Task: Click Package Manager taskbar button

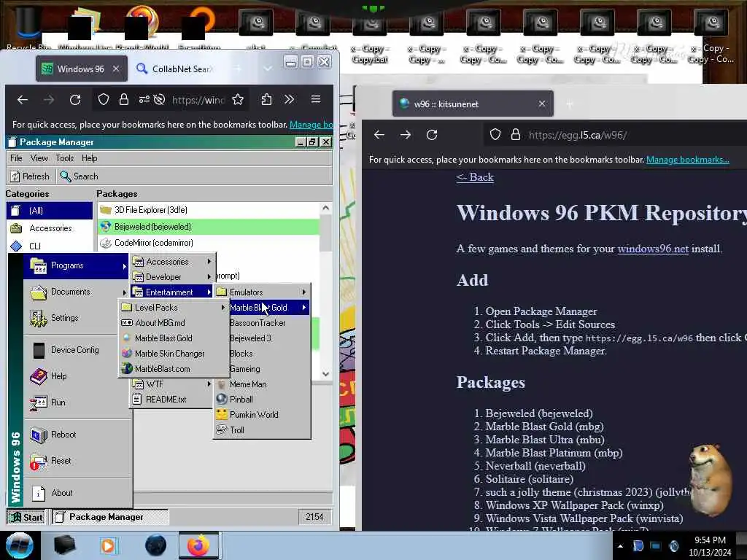Action: tap(109, 517)
